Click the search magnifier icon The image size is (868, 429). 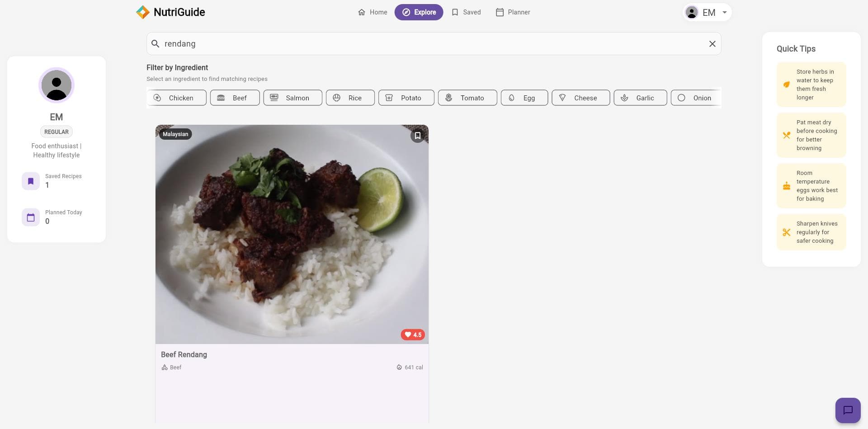pos(155,43)
